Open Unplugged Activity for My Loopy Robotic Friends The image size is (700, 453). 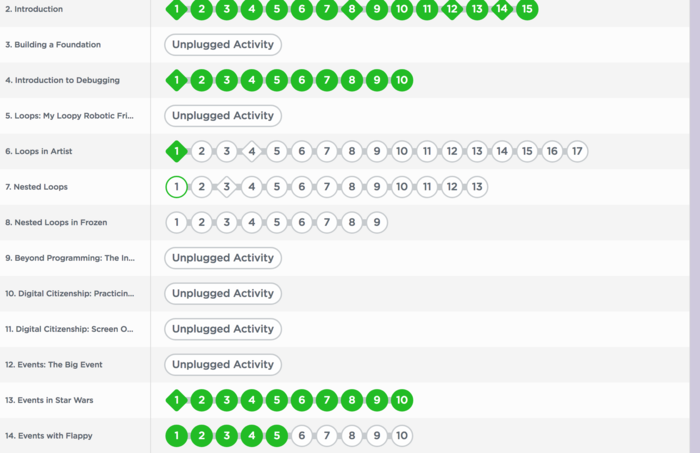coord(223,116)
